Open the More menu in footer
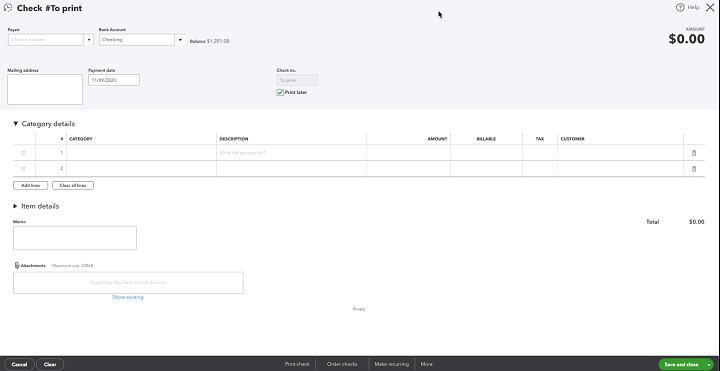 [426, 364]
